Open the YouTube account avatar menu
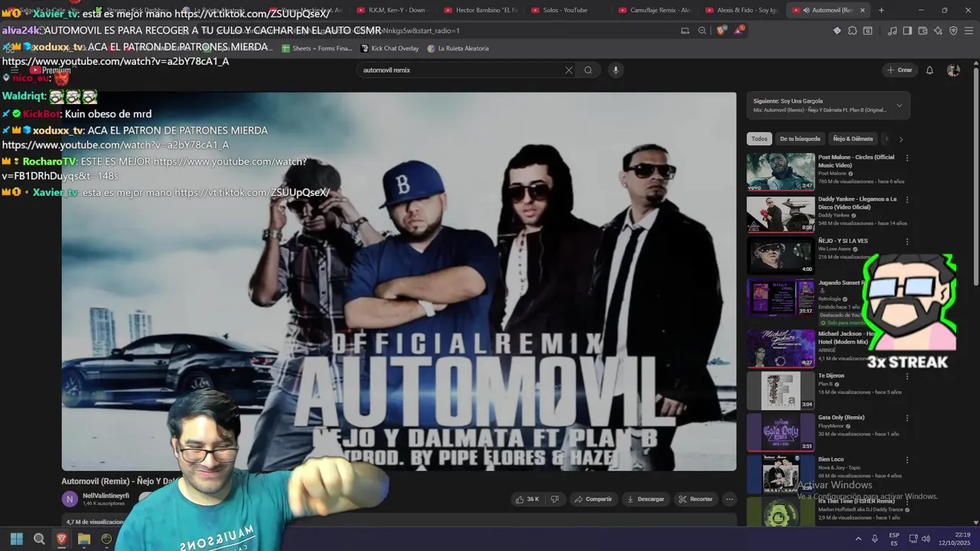 click(953, 70)
